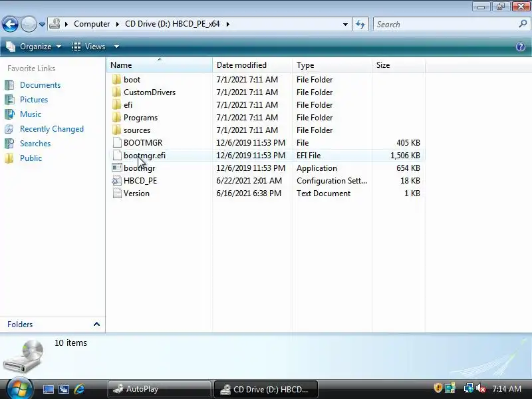Expand the arrow after HBCD_PE_x64 breadcrumb
Viewport: 532px width, 399px height.
click(227, 24)
